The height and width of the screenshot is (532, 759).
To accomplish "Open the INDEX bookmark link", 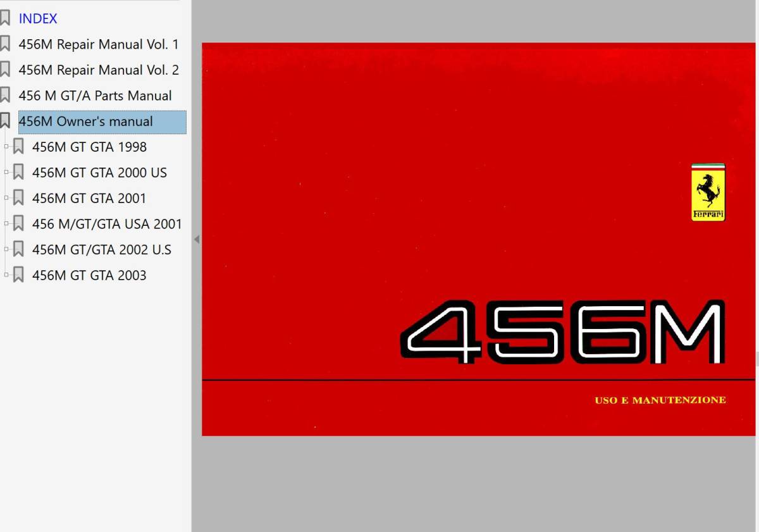I will [38, 18].
